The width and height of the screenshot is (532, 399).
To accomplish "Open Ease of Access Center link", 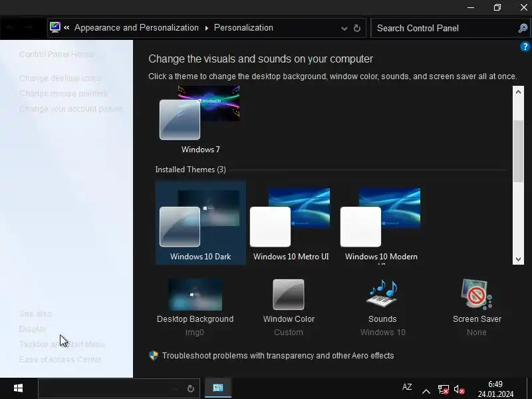I will 61,359.
